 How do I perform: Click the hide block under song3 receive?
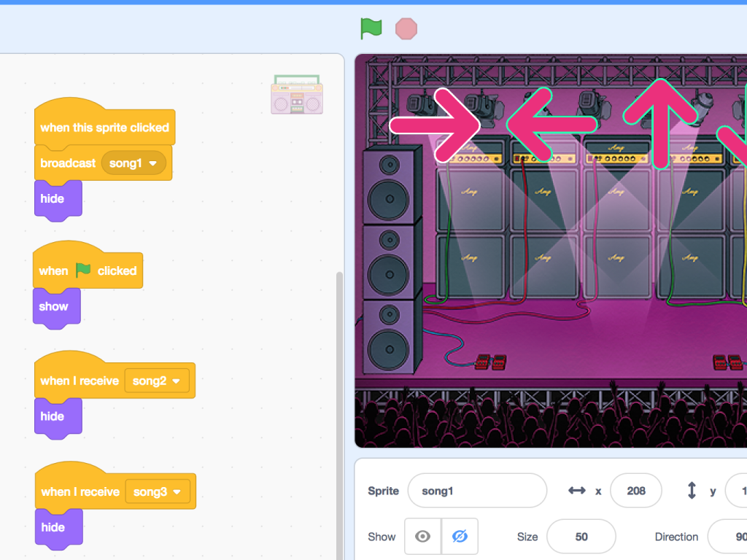(58, 529)
